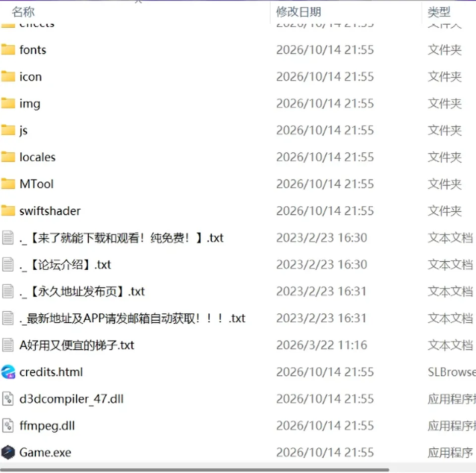Select the file name A好用又便宜的梯子.txt

[x=77, y=345]
